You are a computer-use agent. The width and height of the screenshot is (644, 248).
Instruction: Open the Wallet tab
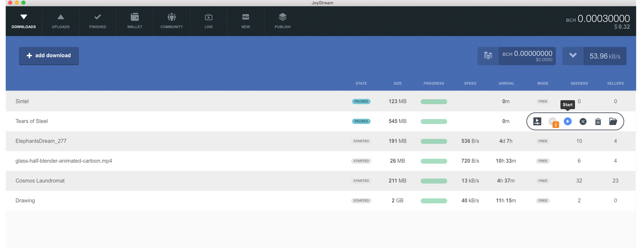click(x=135, y=21)
